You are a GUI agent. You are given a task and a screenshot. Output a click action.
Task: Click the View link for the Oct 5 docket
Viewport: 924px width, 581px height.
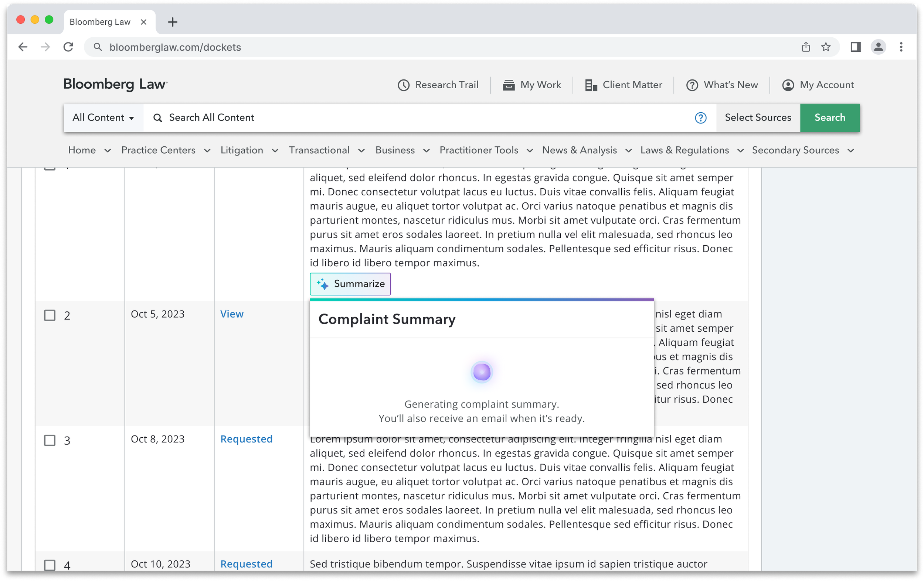click(x=232, y=314)
